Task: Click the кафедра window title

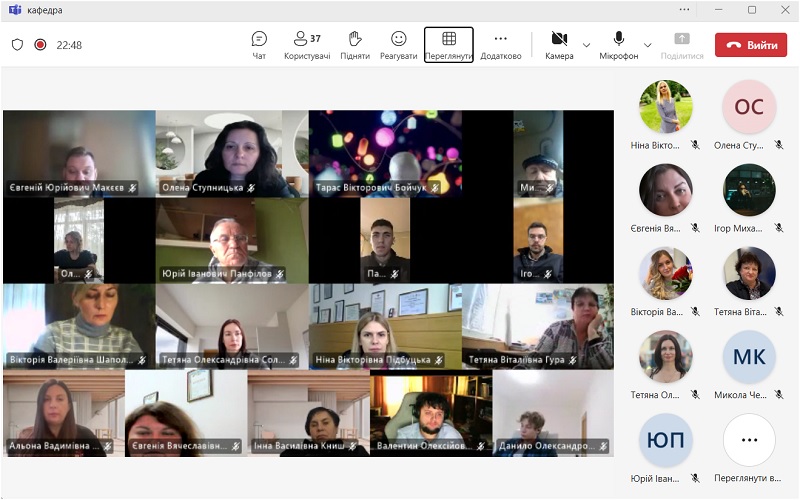Action: point(45,10)
